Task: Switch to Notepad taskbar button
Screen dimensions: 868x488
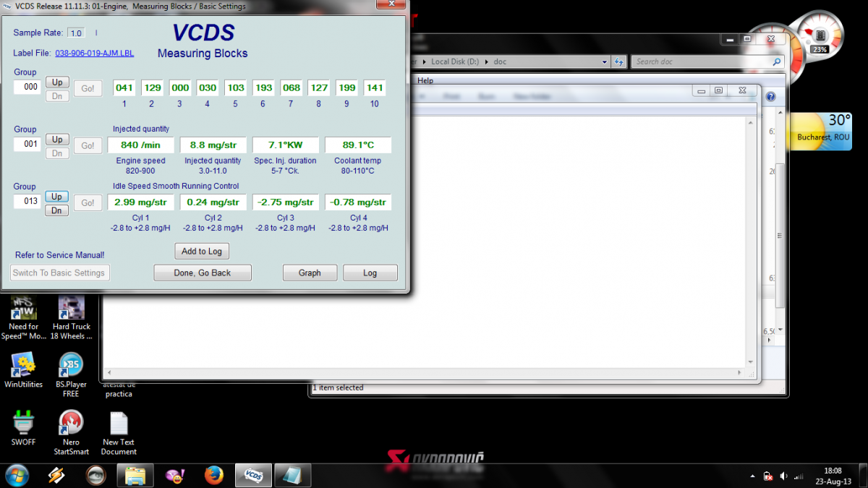Action: (293, 475)
